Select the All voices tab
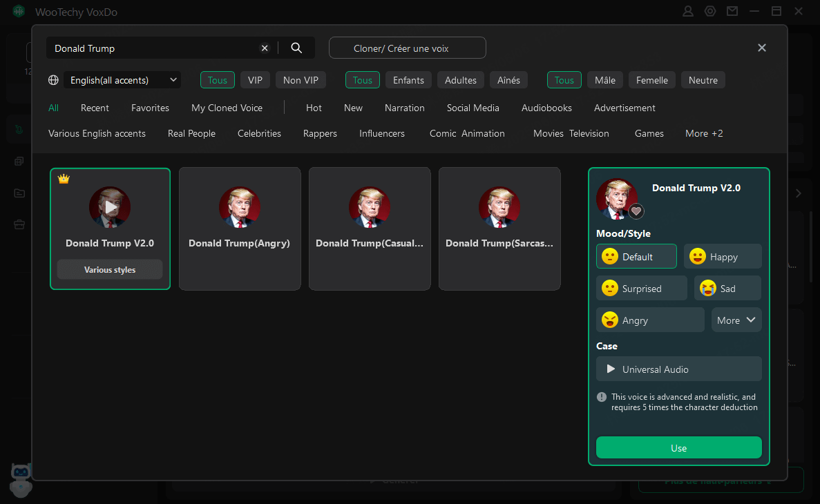 click(x=53, y=108)
